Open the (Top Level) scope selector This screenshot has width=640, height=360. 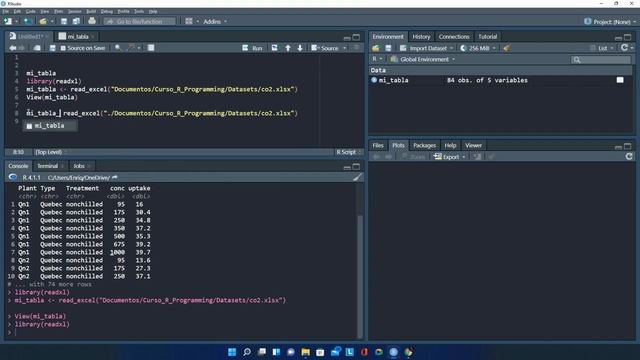(51, 152)
